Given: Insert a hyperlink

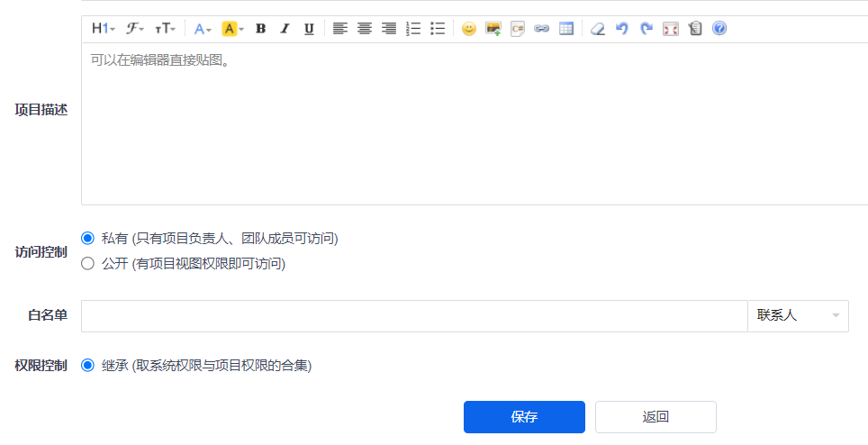Looking at the screenshot, I should tap(541, 29).
